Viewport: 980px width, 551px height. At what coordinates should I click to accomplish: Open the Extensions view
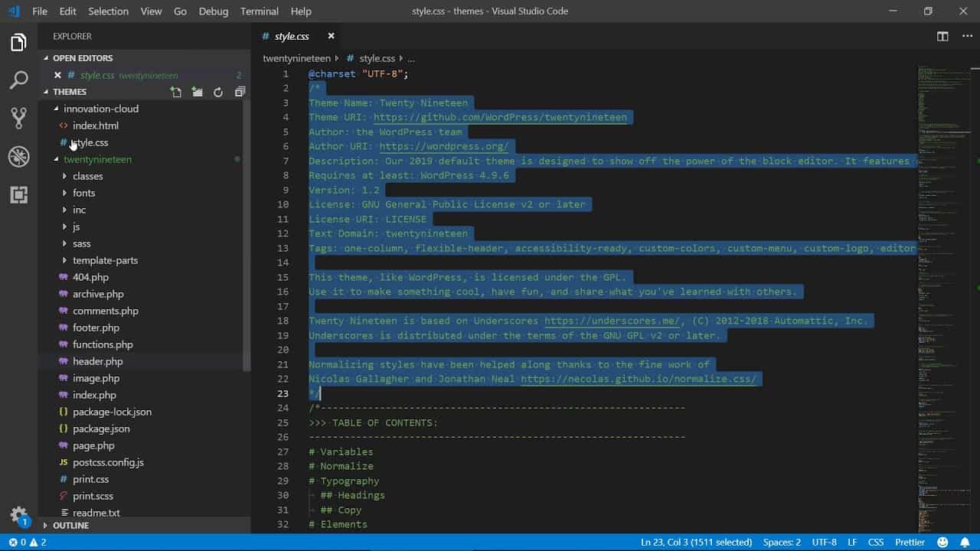tap(18, 194)
